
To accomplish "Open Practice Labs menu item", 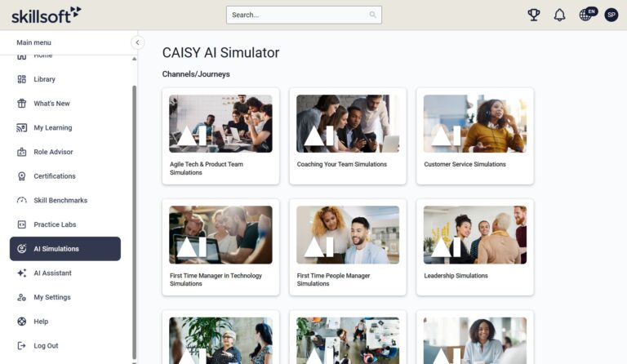I will click(55, 224).
